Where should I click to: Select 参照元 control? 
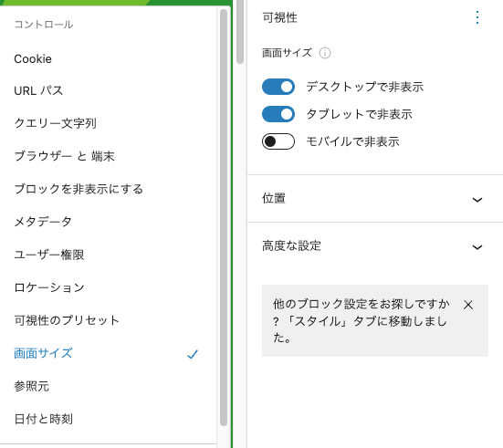(x=109, y=386)
